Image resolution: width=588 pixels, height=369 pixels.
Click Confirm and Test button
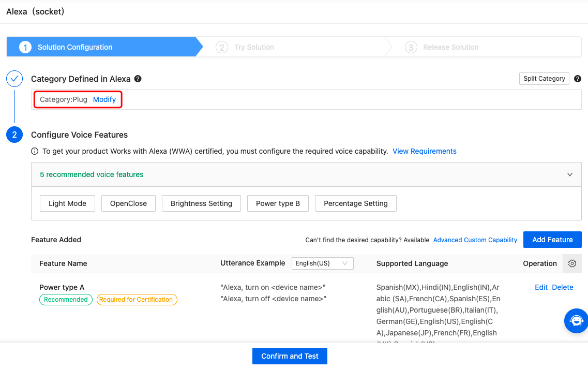290,356
